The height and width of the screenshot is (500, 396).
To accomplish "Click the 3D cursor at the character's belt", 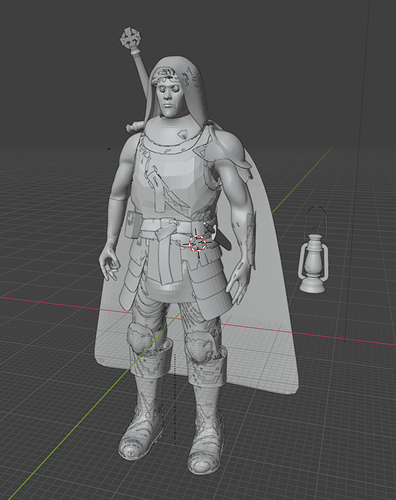I will pos(197,243).
